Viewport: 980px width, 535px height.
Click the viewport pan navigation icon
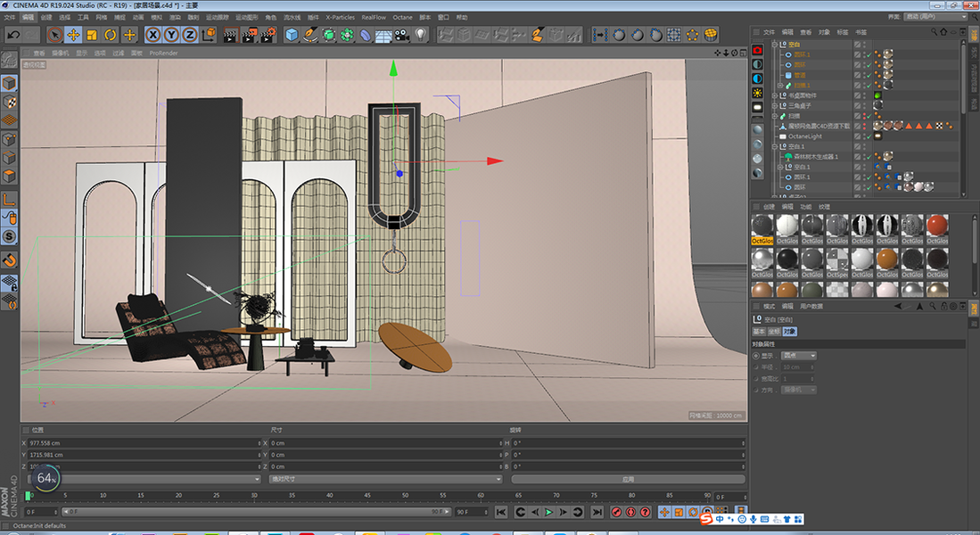tap(718, 53)
